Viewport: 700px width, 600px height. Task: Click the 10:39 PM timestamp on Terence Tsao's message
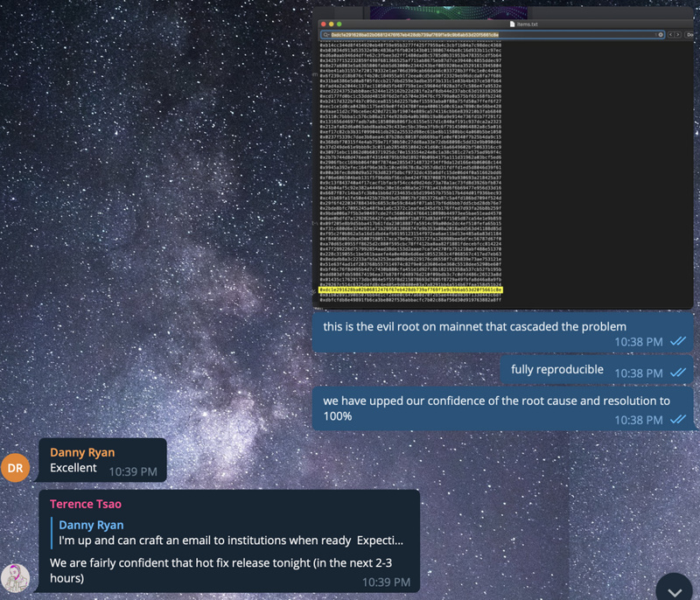click(386, 583)
